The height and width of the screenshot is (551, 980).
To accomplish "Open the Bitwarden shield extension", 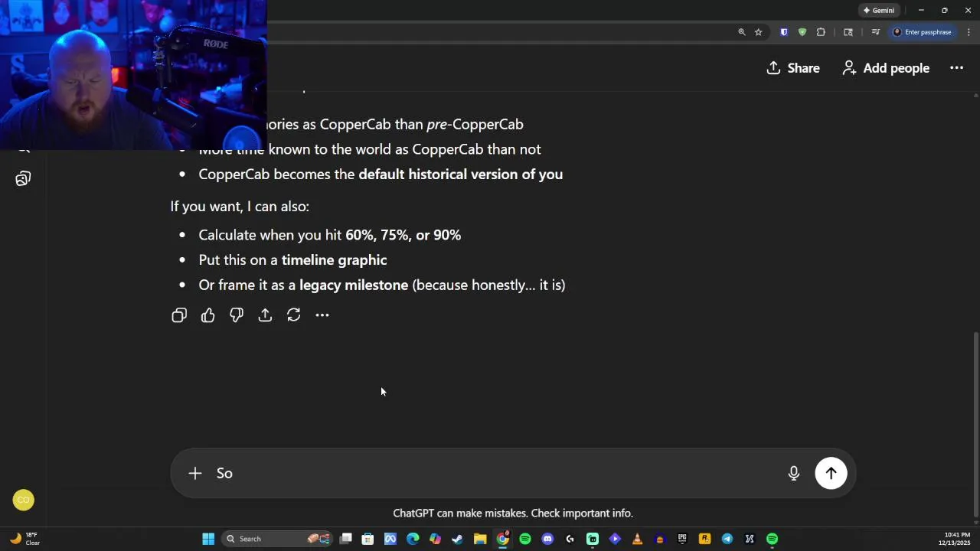I will [783, 32].
